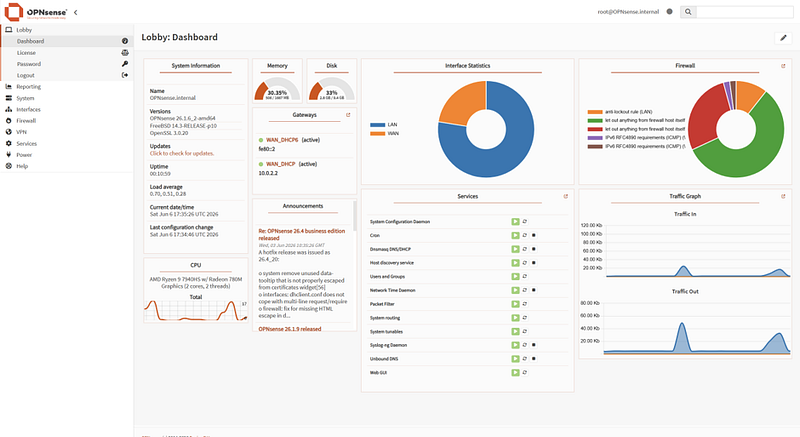The width and height of the screenshot is (800, 437).
Task: Restart the System tunables service
Action: 524,331
